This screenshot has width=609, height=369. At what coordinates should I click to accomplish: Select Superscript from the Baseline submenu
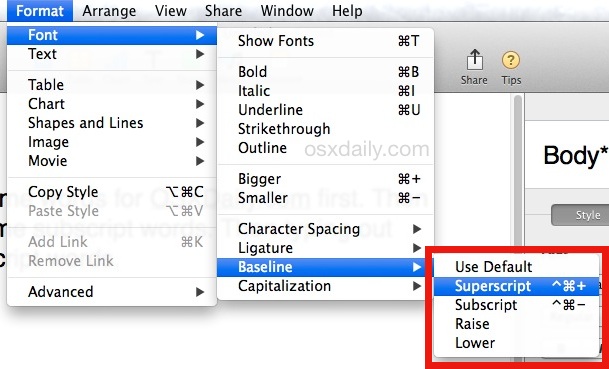(517, 286)
